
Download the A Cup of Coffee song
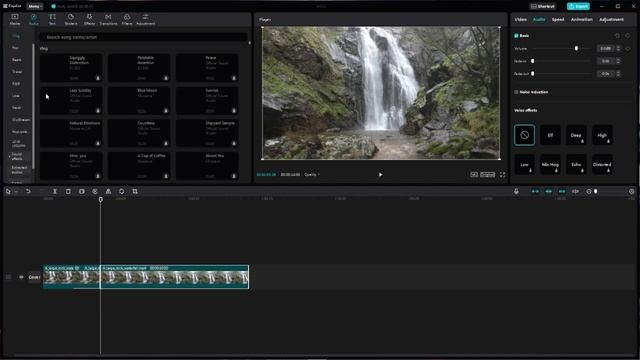click(x=166, y=176)
